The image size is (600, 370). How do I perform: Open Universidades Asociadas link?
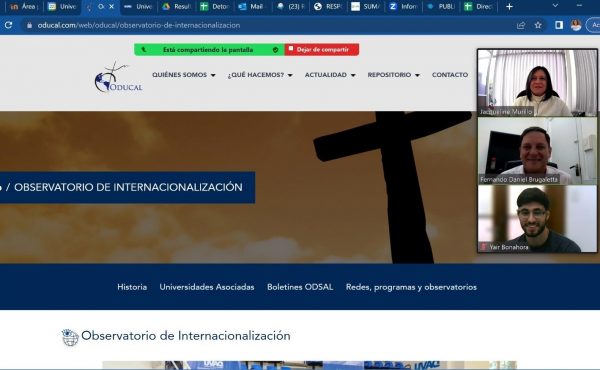point(207,287)
